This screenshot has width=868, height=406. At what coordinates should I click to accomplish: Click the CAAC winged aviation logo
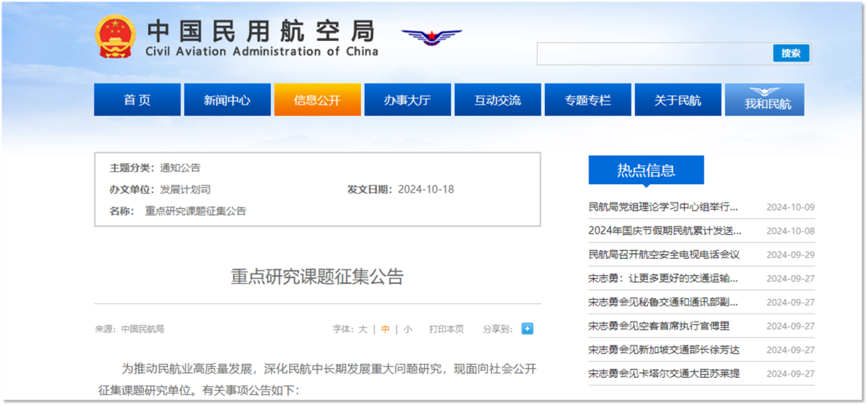432,37
